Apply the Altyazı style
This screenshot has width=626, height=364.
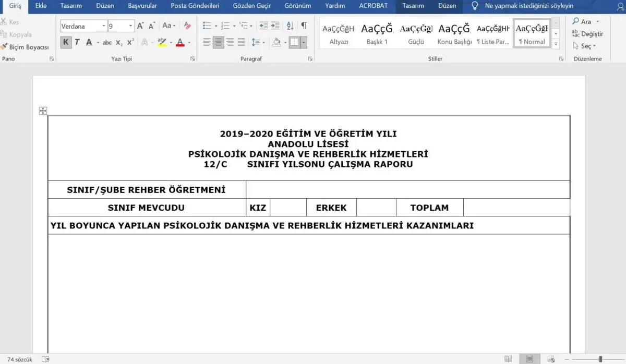coord(339,33)
